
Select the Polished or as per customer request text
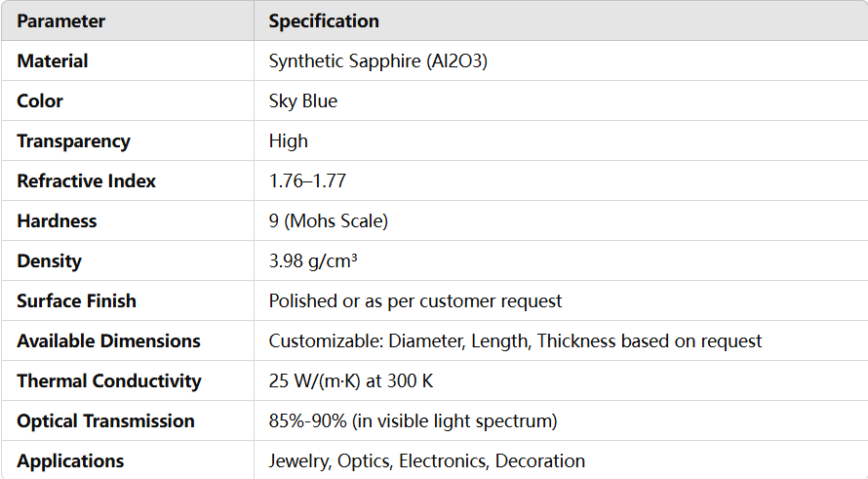[415, 300]
